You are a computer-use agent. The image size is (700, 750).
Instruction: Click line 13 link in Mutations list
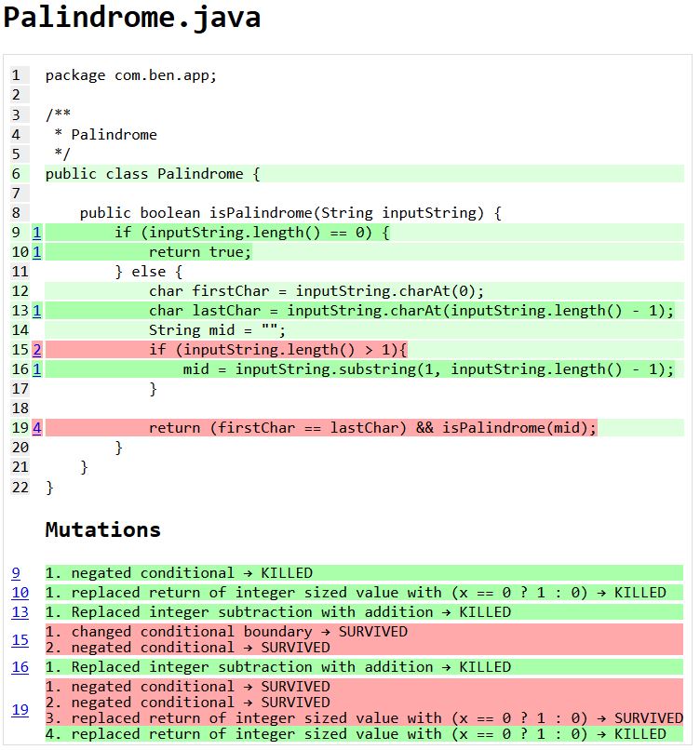20,612
